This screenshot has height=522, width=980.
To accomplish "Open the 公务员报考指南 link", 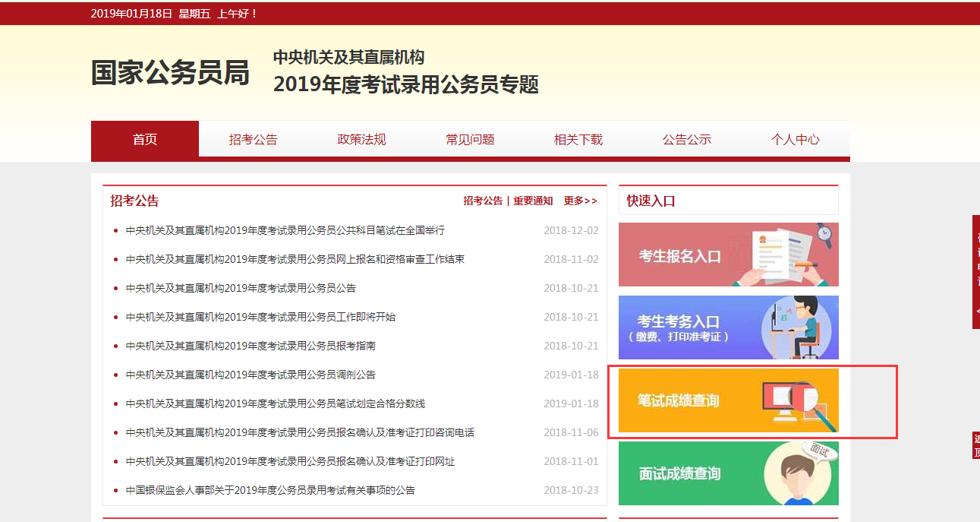I will pos(251,346).
